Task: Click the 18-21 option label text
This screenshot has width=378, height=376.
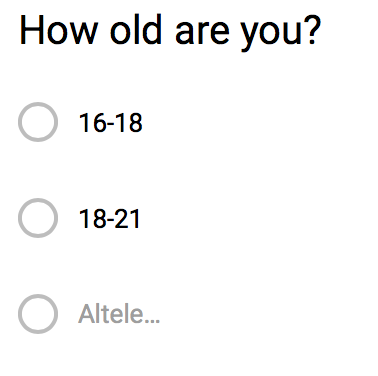Action: coord(110,219)
